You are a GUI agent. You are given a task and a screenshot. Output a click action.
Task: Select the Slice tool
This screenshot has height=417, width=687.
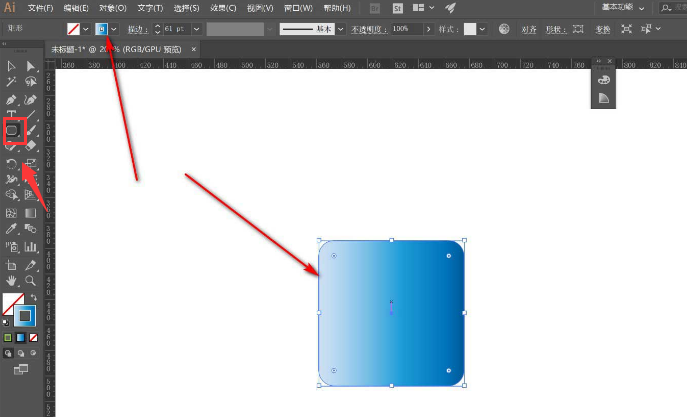click(x=30, y=265)
